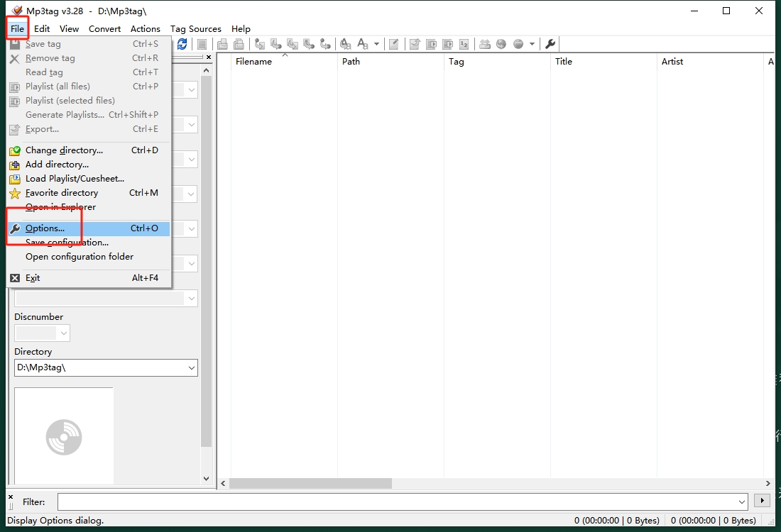Sort by the Tag column header

coord(497,62)
